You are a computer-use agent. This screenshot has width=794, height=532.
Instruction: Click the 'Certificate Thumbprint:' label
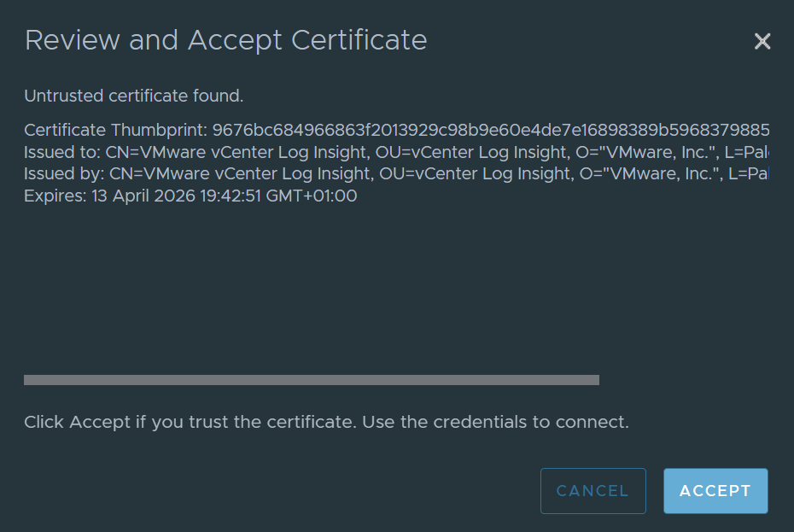(x=115, y=130)
